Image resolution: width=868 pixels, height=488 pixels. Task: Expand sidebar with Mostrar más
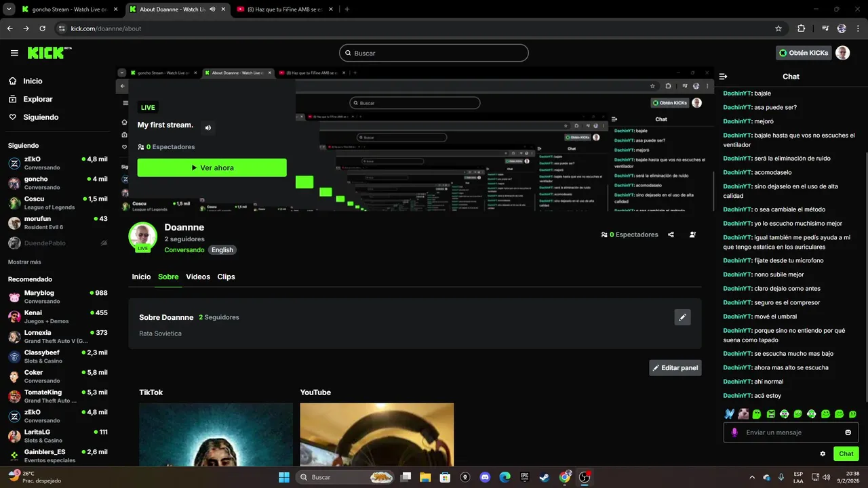coord(24,262)
